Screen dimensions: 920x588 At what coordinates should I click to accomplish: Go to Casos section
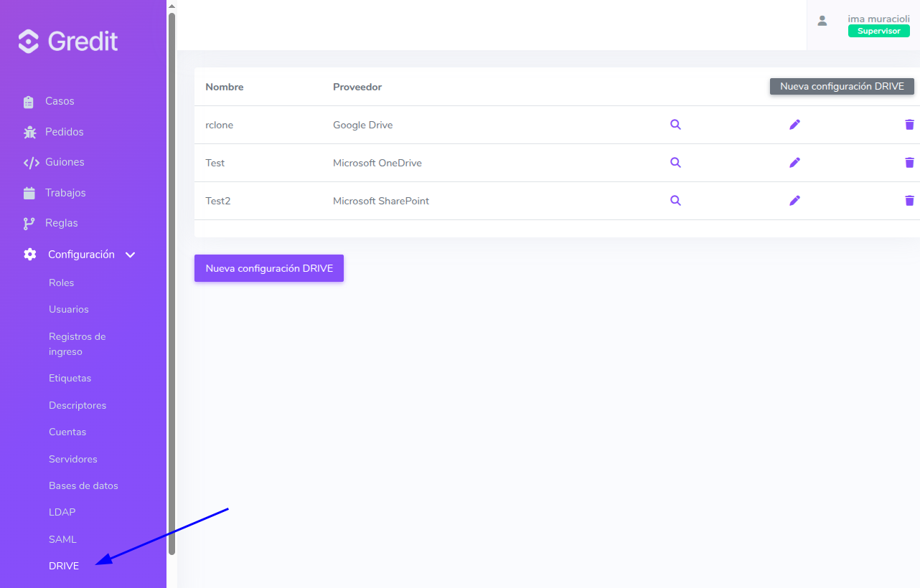click(x=60, y=101)
